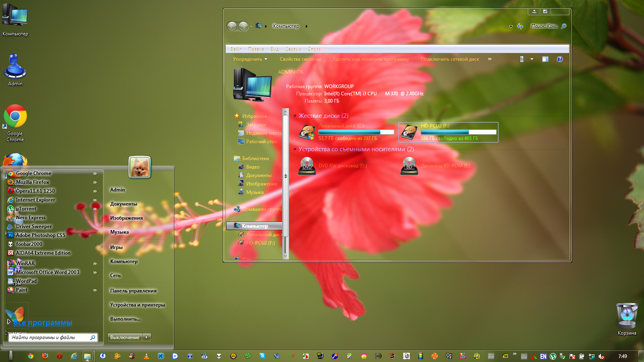
Task: Click the uTorrent icon in system tray
Action: tap(553, 356)
